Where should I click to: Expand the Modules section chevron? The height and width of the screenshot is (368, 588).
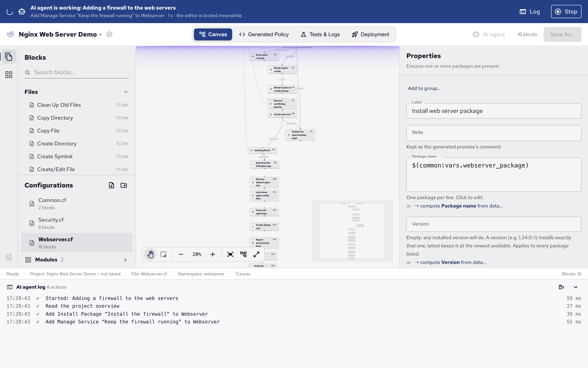click(x=125, y=260)
